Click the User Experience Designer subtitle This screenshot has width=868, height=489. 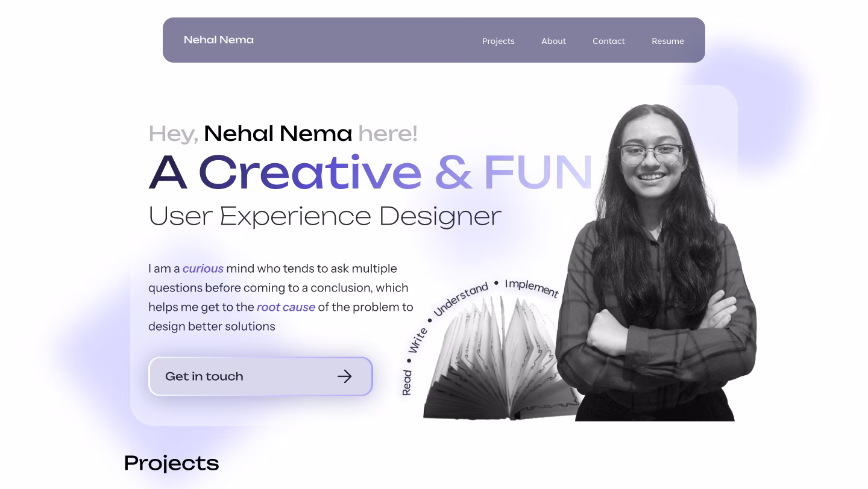(325, 216)
